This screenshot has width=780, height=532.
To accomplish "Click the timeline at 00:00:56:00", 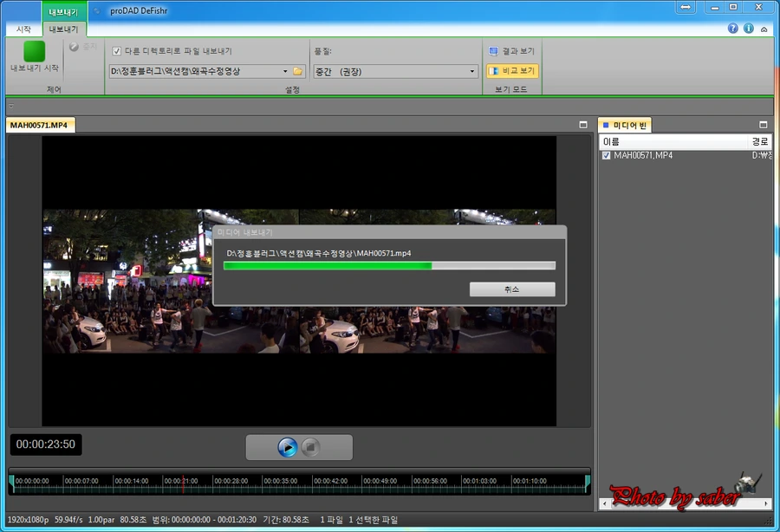I will (430, 481).
